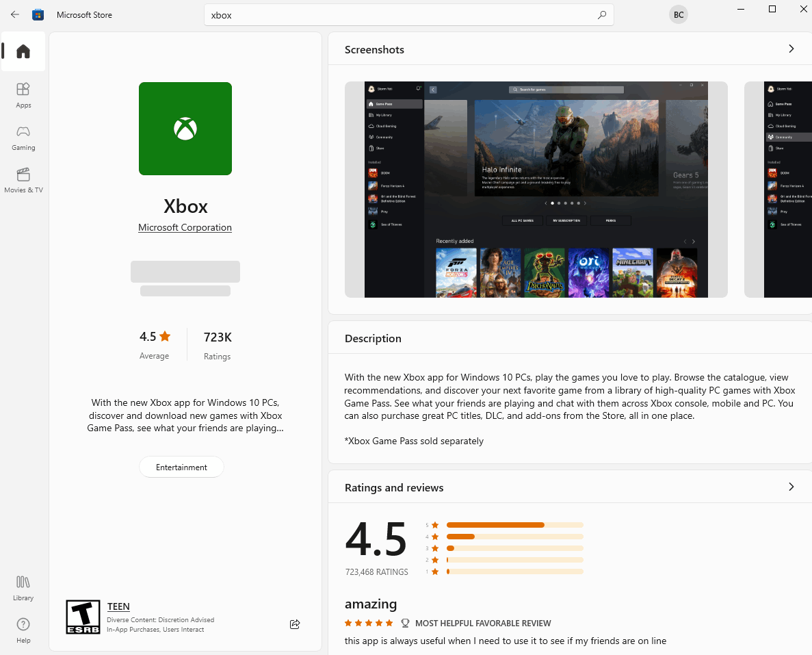812x655 pixels.
Task: Share the Xbox app page
Action: pos(295,624)
